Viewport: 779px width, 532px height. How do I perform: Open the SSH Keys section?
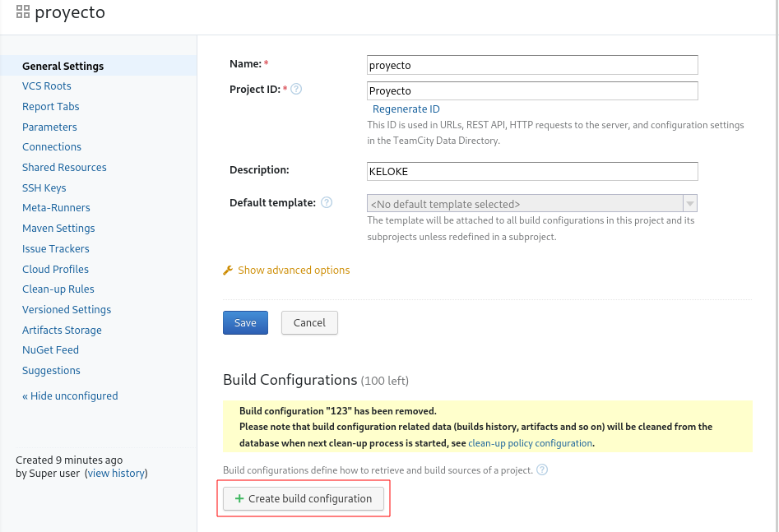coord(44,187)
